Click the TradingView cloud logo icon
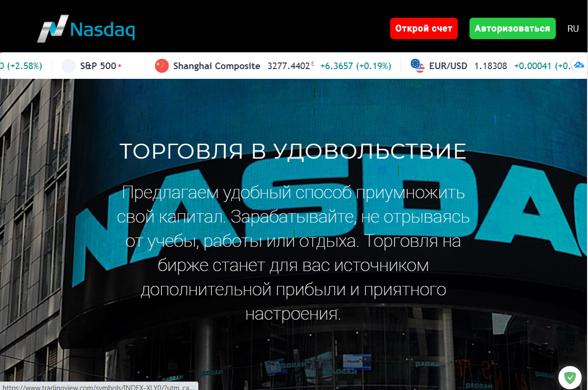This screenshot has height=390, width=588. click(x=579, y=65)
